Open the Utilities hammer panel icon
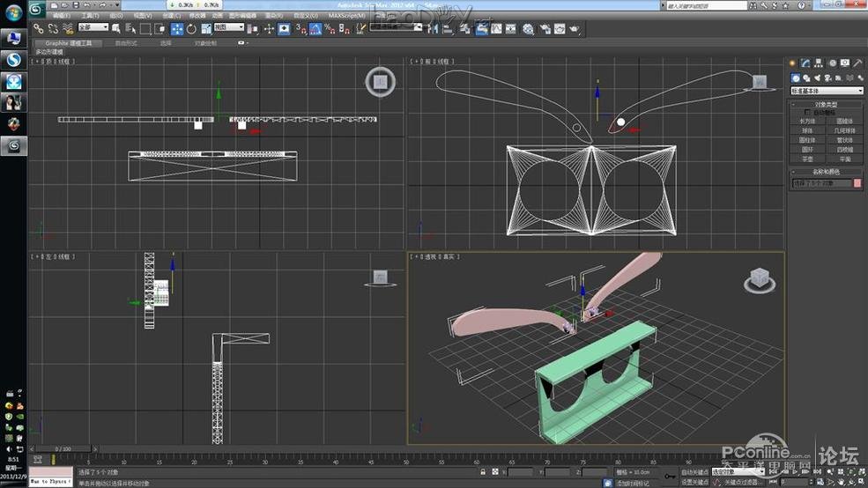Screen dimensions: 868x488 point(858,63)
